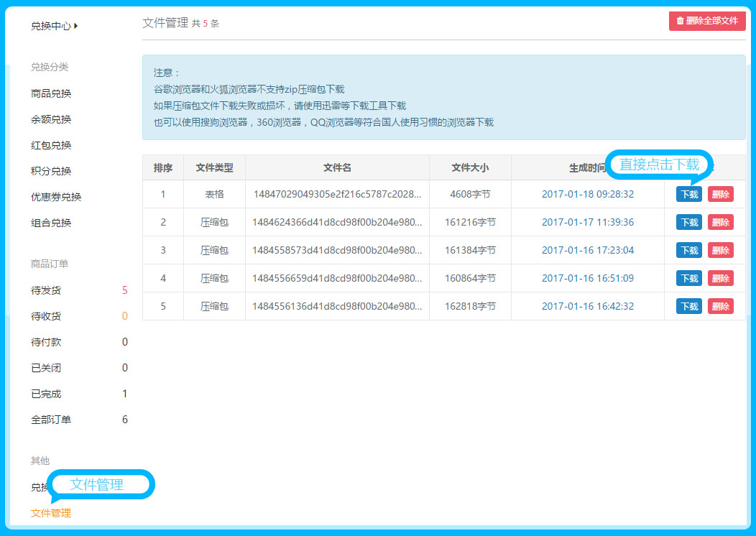Click the 删除全部文件 trash button
This screenshot has height=536, width=756.
[706, 21]
